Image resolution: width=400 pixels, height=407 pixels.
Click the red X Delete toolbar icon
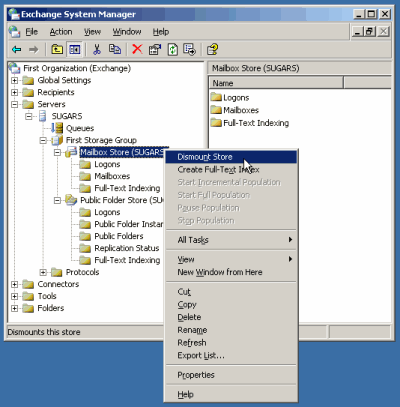click(137, 50)
